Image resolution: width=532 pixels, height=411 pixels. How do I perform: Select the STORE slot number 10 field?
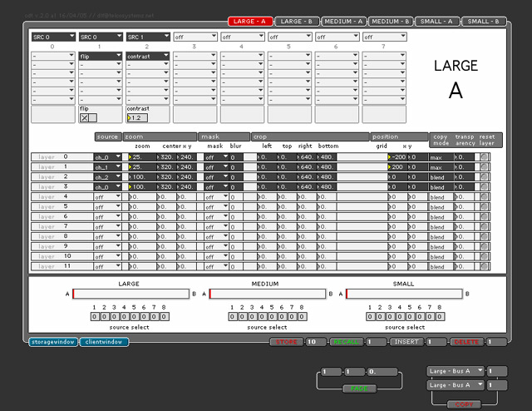point(316,342)
